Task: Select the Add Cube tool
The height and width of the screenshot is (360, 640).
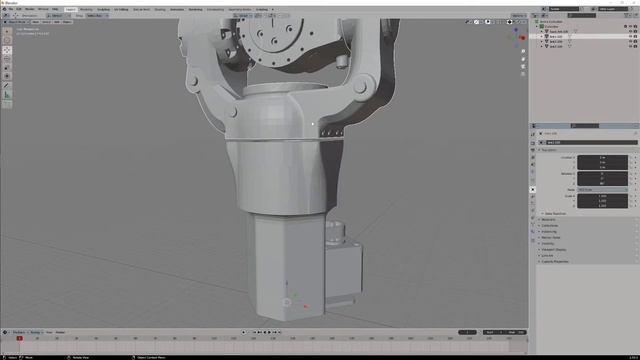Action: pyautogui.click(x=7, y=104)
